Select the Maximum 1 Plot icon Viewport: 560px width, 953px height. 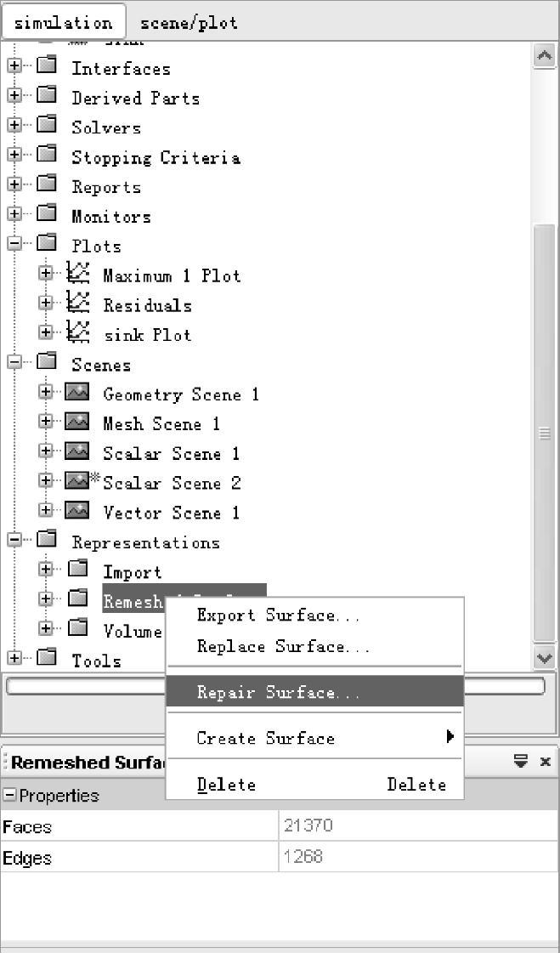pyautogui.click(x=77, y=273)
